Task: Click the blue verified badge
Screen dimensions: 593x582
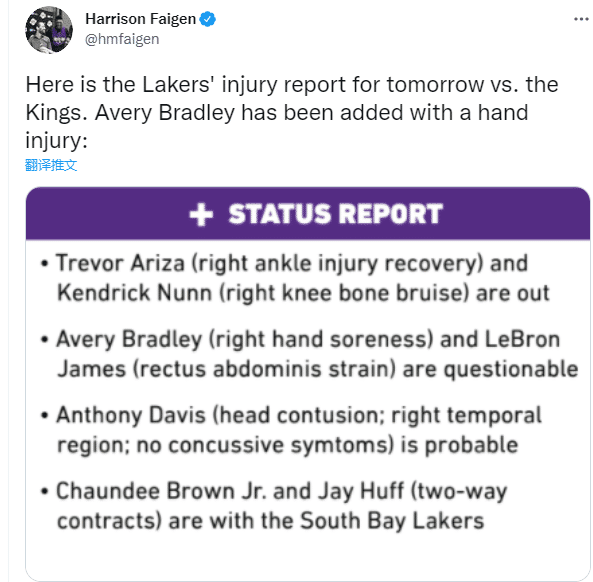Action: [x=208, y=19]
